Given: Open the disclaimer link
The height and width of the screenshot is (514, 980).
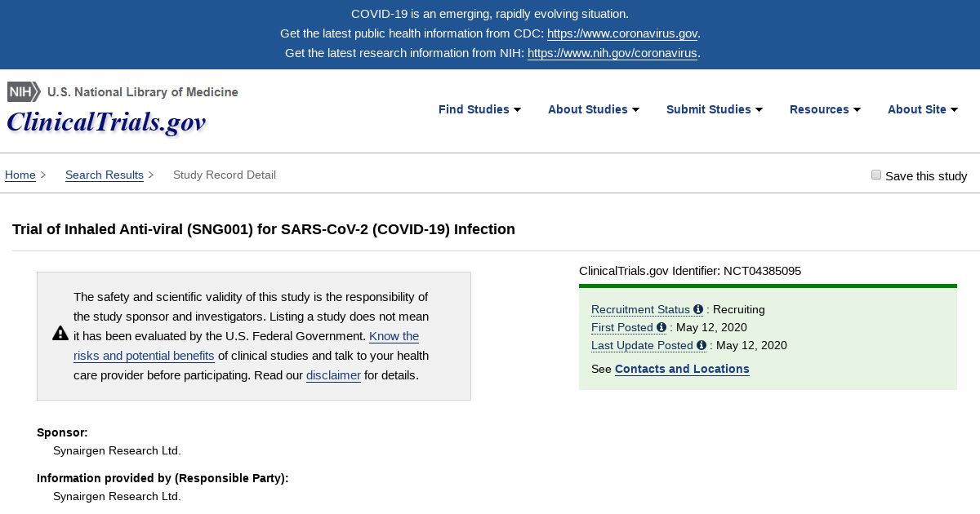Looking at the screenshot, I should (x=333, y=375).
